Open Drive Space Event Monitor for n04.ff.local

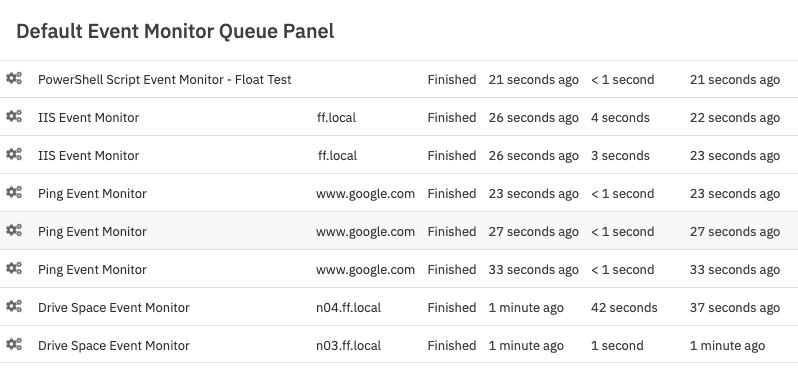[113, 308]
